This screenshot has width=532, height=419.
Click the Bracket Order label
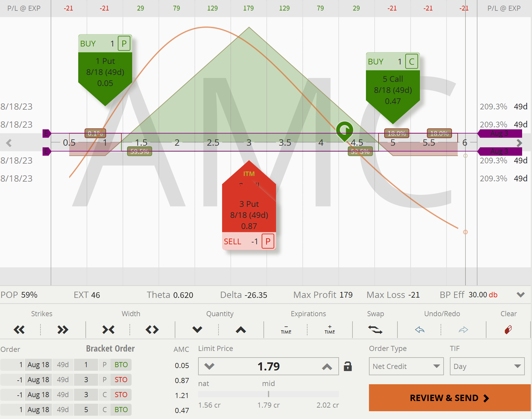click(110, 349)
